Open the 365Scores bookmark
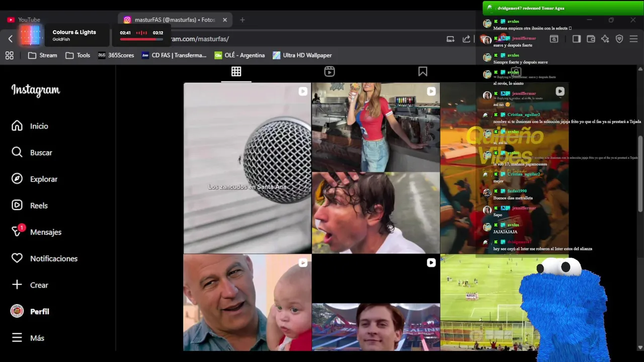The width and height of the screenshot is (644, 362). (116, 55)
